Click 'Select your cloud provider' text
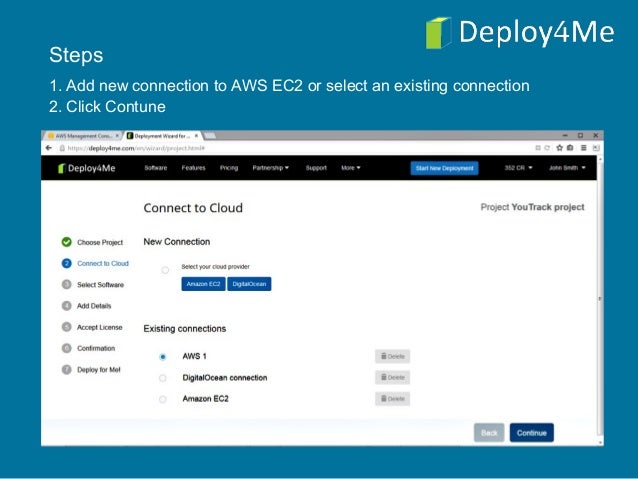 click(x=215, y=267)
